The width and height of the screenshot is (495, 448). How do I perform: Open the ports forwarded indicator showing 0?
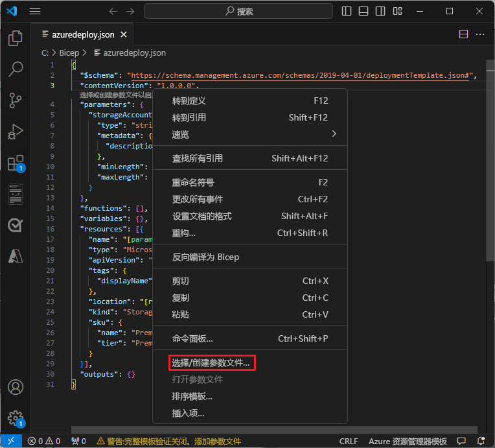pos(79,441)
